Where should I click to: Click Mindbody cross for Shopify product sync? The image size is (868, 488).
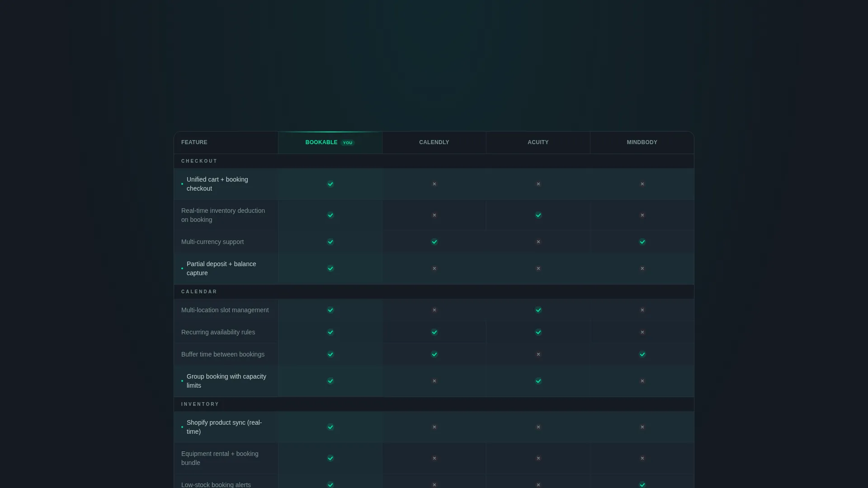coord(642,427)
